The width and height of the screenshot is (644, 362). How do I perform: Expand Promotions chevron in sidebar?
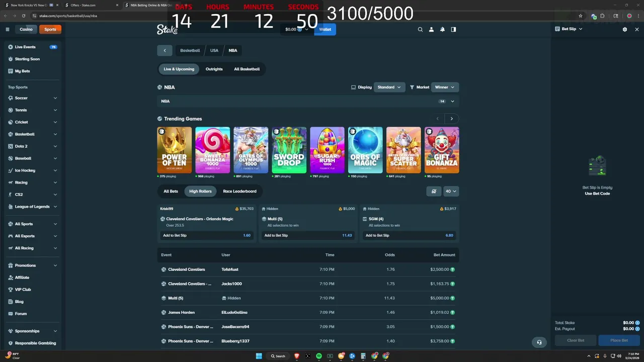[x=55, y=265]
